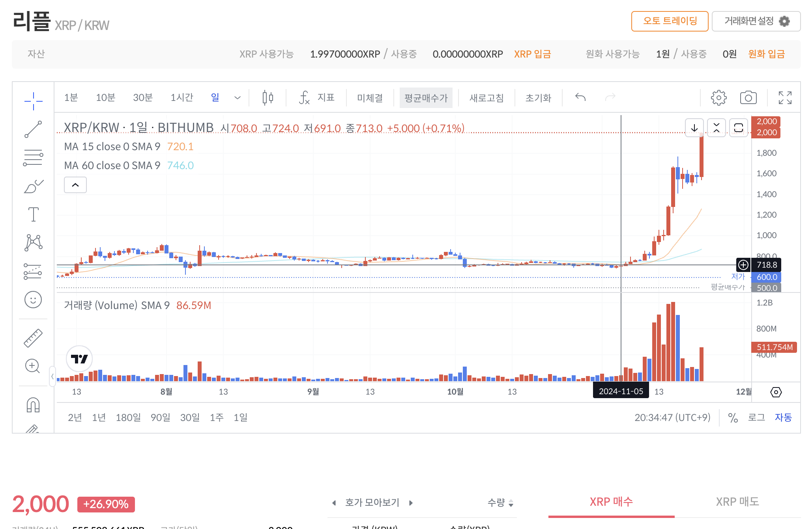This screenshot has width=812, height=529.
Task: Select the measure ruler tool
Action: tap(34, 337)
